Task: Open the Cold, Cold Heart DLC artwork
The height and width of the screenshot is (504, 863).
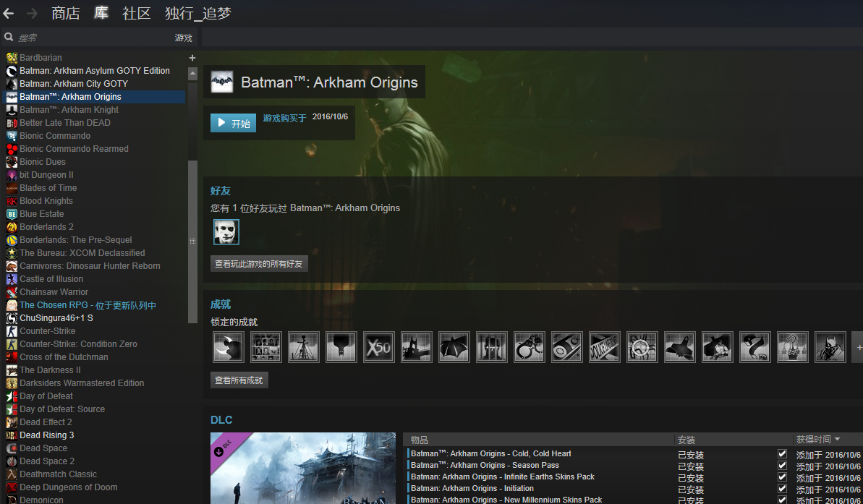Action: [302, 469]
